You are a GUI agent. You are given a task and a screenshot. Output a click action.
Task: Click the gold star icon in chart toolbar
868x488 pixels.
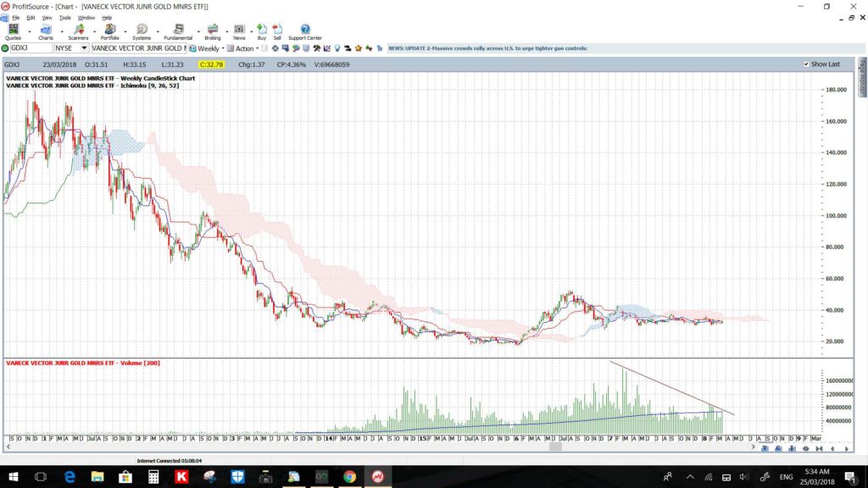pos(359,48)
